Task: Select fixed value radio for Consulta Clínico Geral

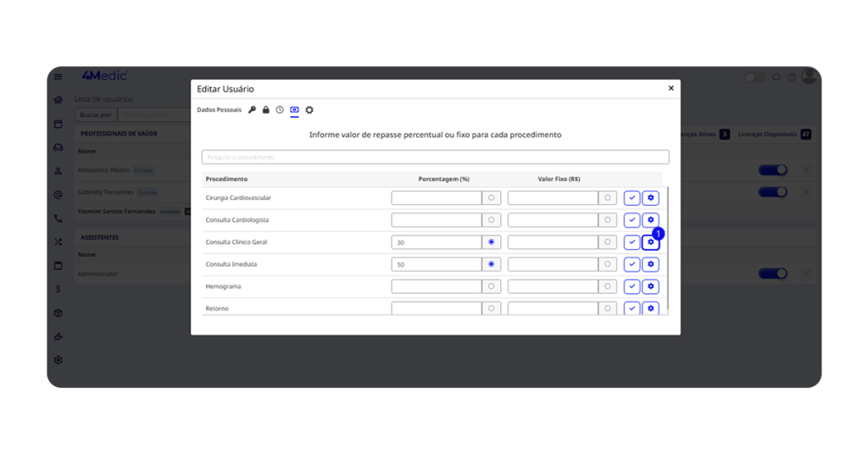Action: (607, 242)
